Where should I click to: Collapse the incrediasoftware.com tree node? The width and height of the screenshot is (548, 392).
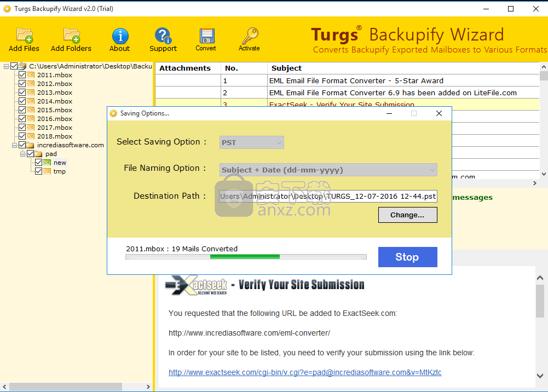(x=14, y=145)
